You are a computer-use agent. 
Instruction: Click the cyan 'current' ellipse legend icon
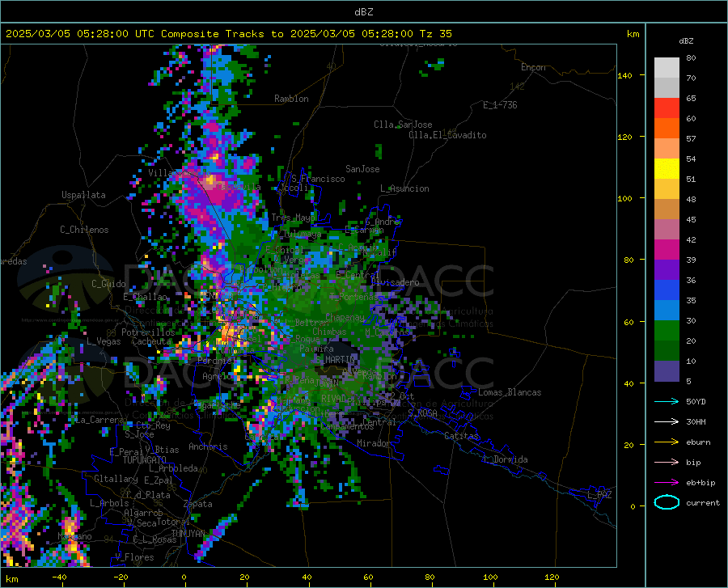667,502
